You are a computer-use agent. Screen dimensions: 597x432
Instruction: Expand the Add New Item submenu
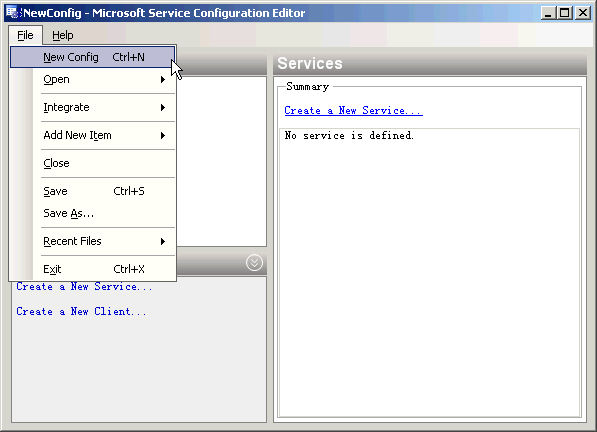pyautogui.click(x=93, y=135)
